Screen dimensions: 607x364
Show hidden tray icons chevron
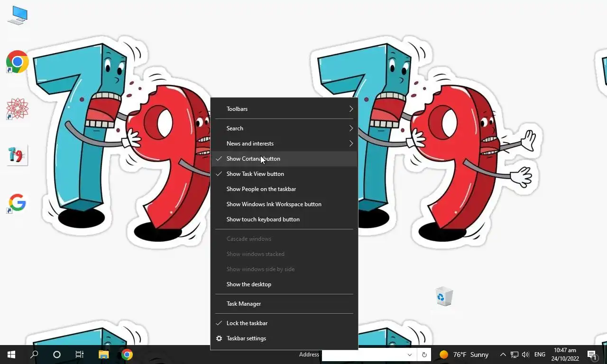point(503,355)
